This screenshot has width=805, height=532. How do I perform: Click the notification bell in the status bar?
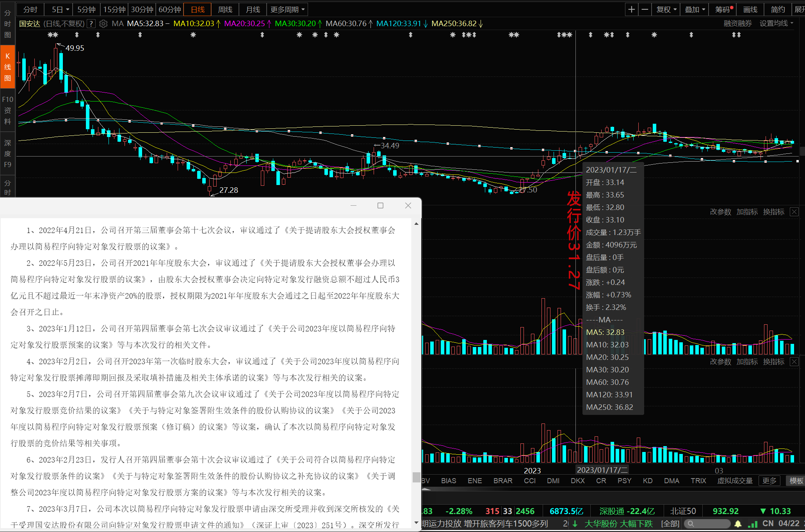coord(738,523)
